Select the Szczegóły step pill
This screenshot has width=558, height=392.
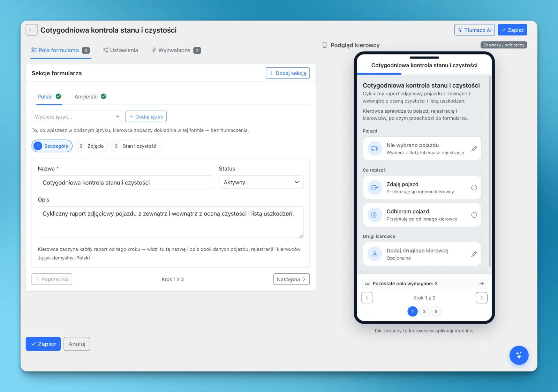pos(52,146)
